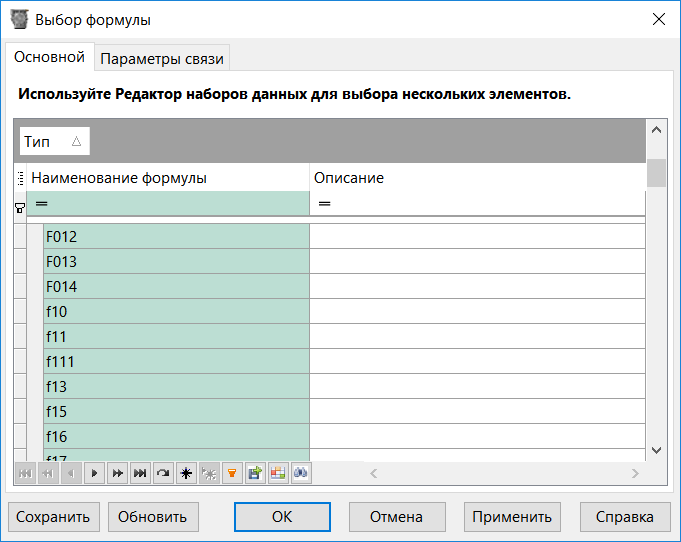The height and width of the screenshot is (542, 681).
Task: Go to next record in navigator
Action: click(x=95, y=473)
